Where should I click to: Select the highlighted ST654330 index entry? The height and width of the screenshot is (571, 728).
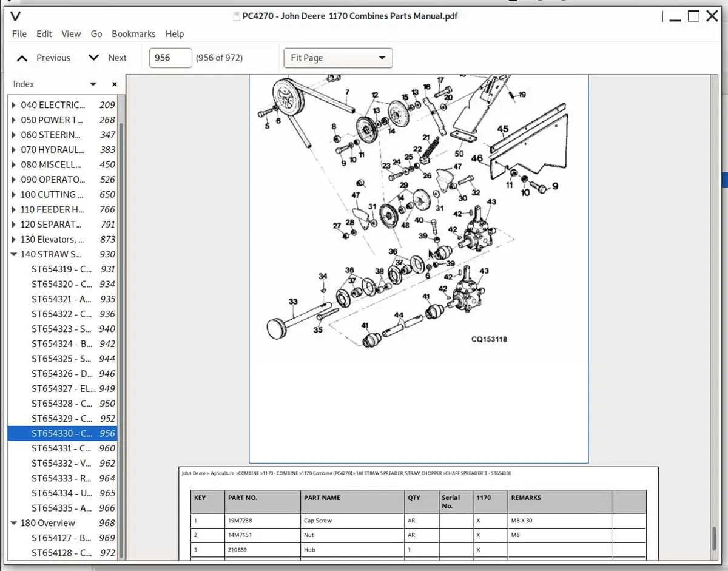click(x=62, y=433)
